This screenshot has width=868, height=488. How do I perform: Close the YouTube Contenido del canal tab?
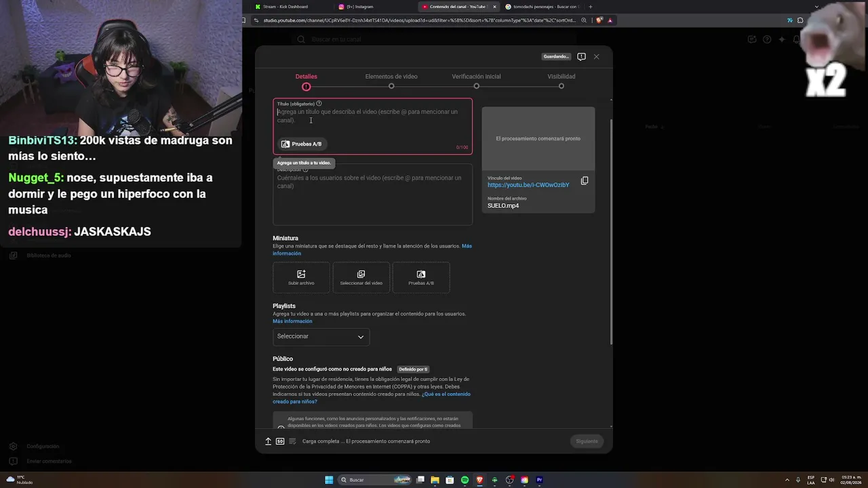[494, 7]
